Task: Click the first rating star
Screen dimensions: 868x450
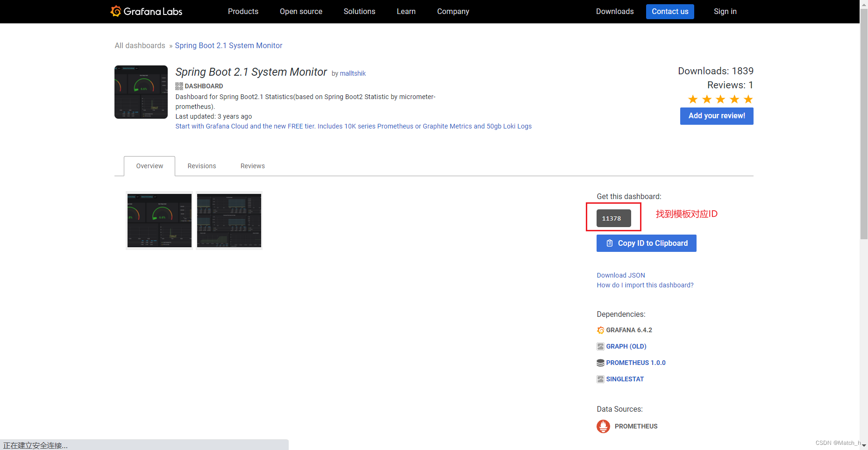Action: point(693,99)
